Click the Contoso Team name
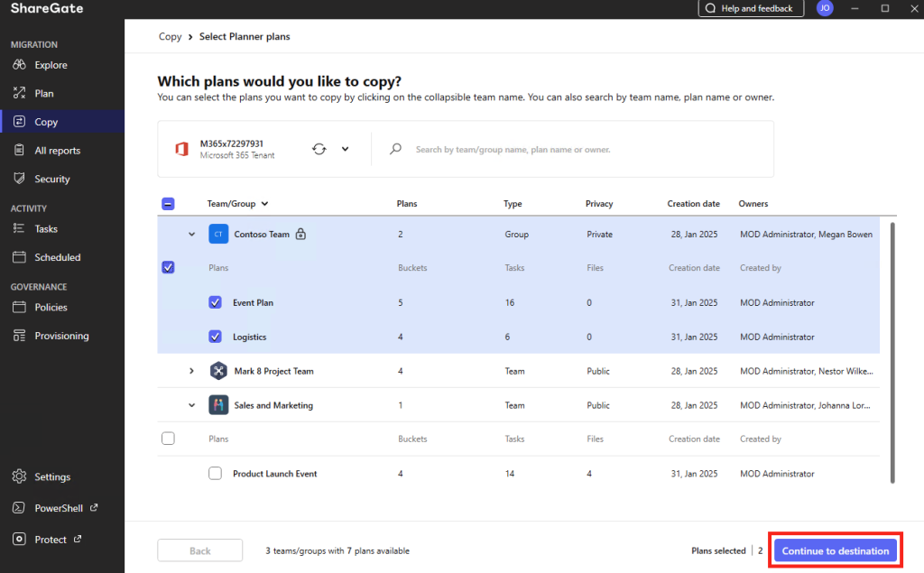Image resolution: width=924 pixels, height=573 pixels. coord(262,234)
